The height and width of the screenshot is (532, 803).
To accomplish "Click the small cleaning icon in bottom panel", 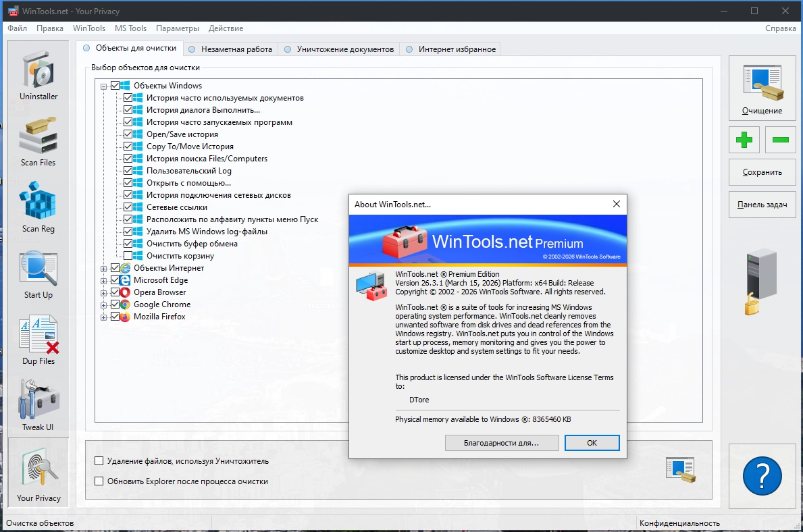I will click(681, 470).
